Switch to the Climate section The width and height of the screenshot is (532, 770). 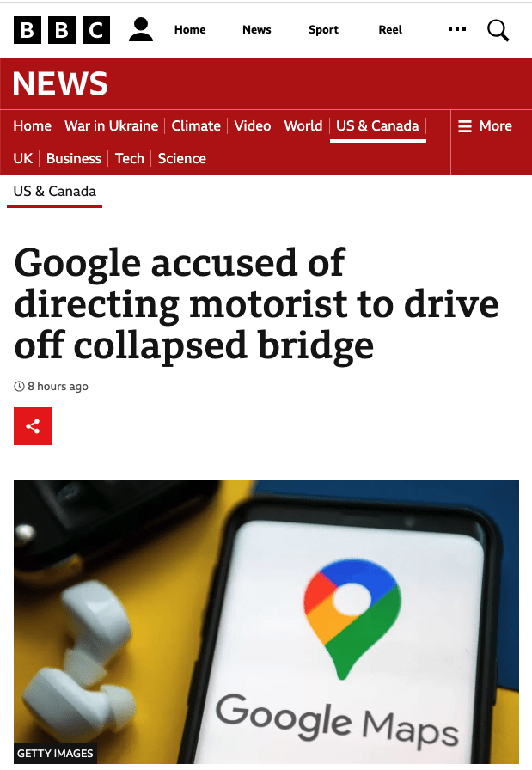click(196, 126)
